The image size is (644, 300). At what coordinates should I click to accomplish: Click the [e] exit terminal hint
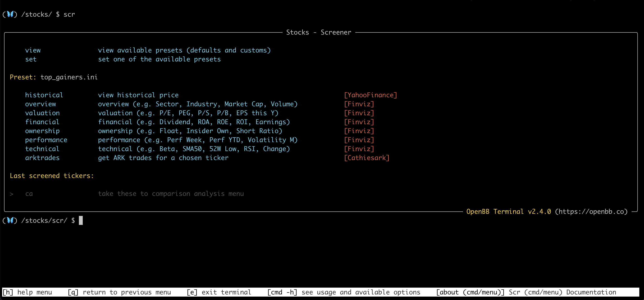click(219, 292)
